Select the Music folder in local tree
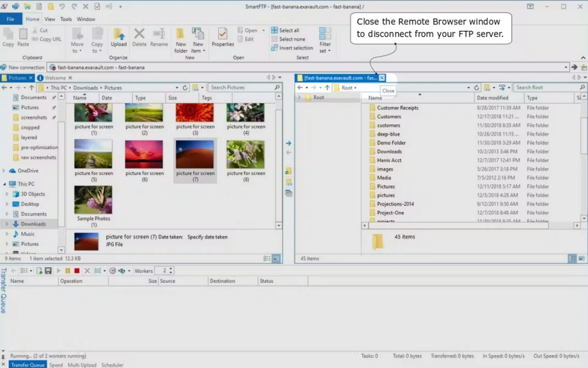 [28, 234]
